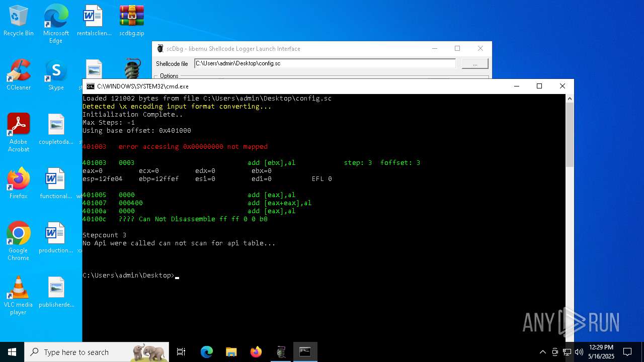Click the 'Detected \x encoding' yellow line

tap(177, 107)
